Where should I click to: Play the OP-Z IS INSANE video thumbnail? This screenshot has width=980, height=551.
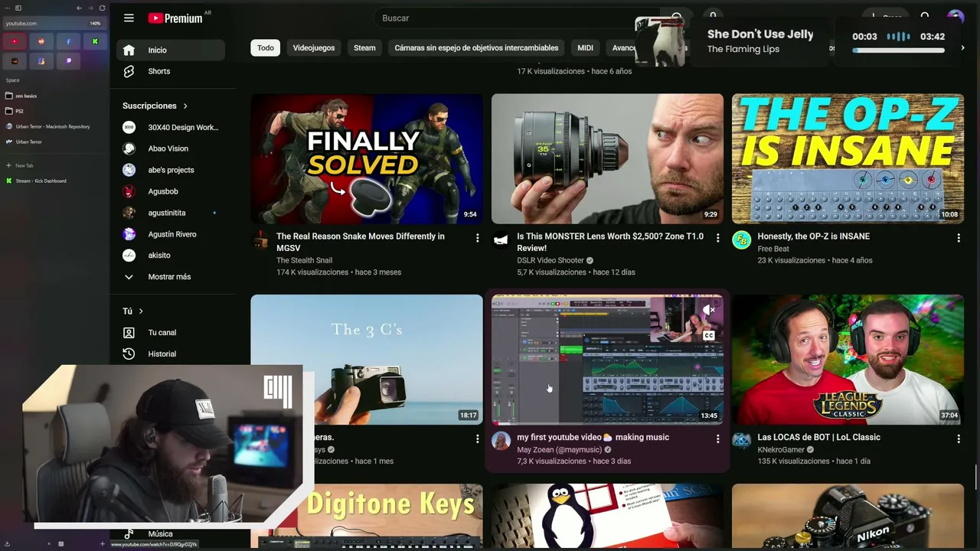(x=848, y=158)
